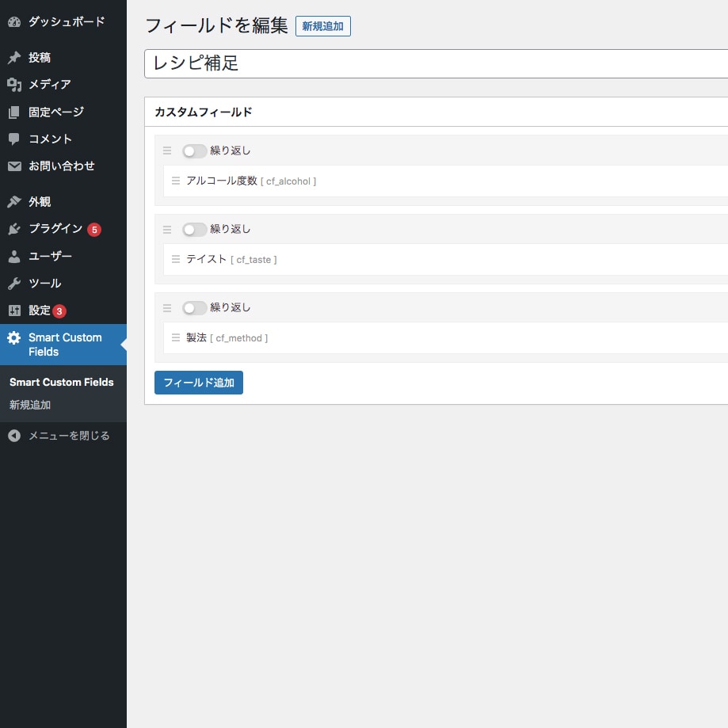Grab the drag handle of cf_alcohol group
This screenshot has width=728, height=728.
click(167, 151)
